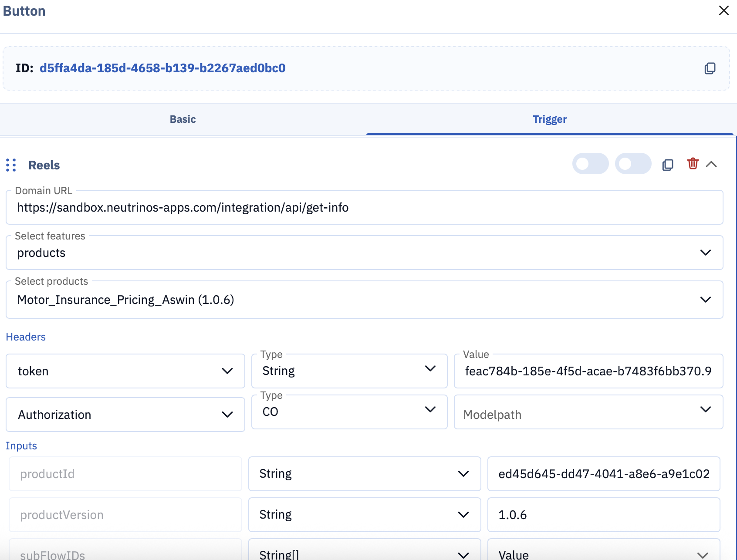
Task: Delete the Reels trigger with trash icon
Action: [x=693, y=164]
